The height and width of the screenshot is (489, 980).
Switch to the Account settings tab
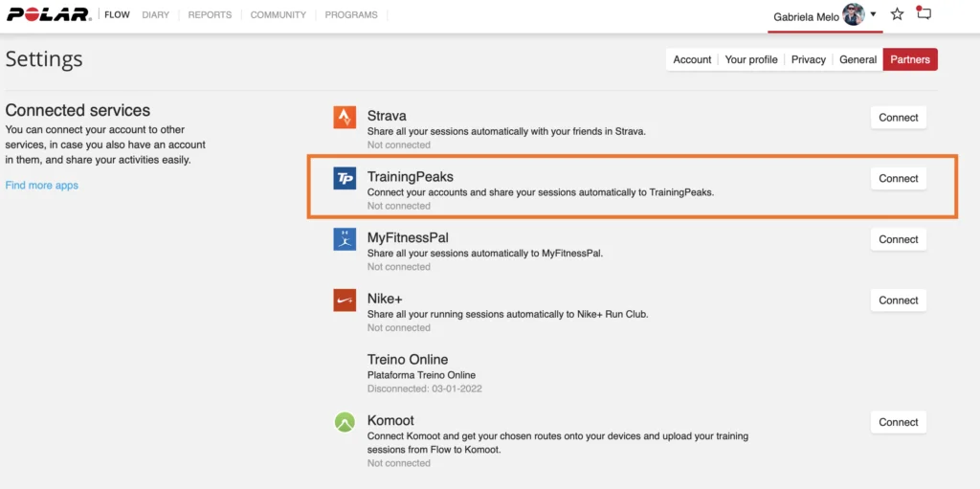coord(692,59)
